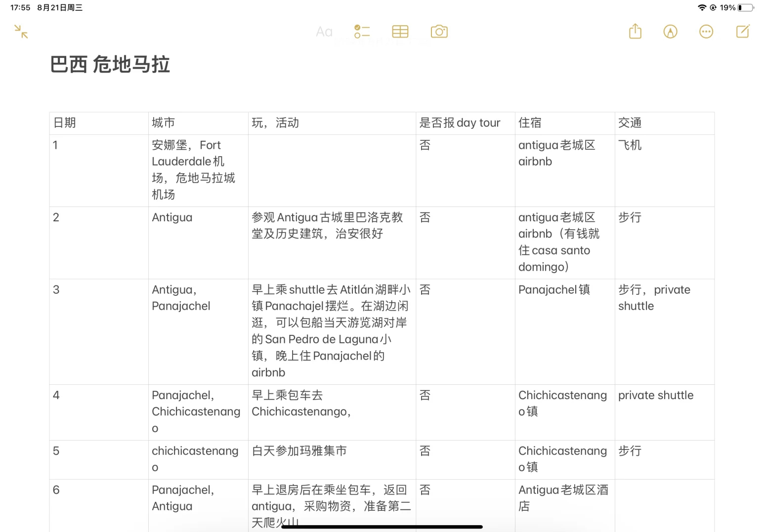Tap the empty transport cell in row 6
The width and height of the screenshot is (764, 532).
pos(665,505)
